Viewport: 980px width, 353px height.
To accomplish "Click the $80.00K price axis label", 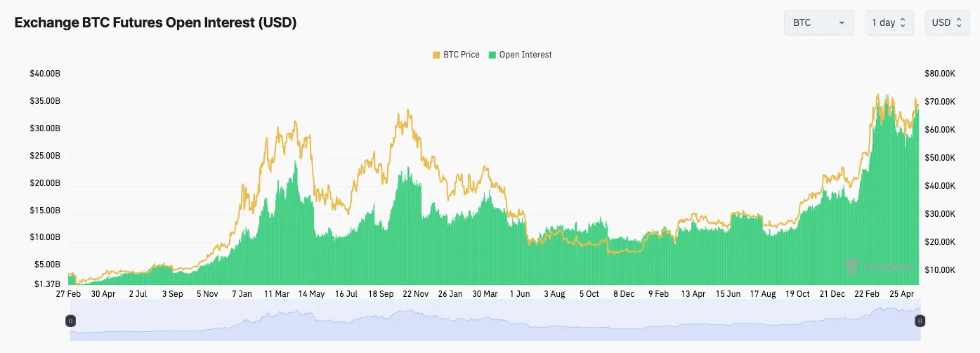I will (x=940, y=74).
